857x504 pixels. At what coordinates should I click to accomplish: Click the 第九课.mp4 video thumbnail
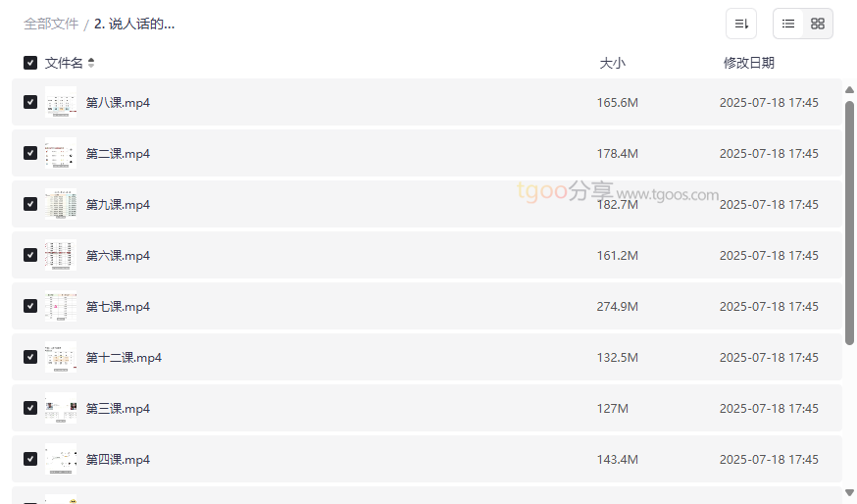61,204
